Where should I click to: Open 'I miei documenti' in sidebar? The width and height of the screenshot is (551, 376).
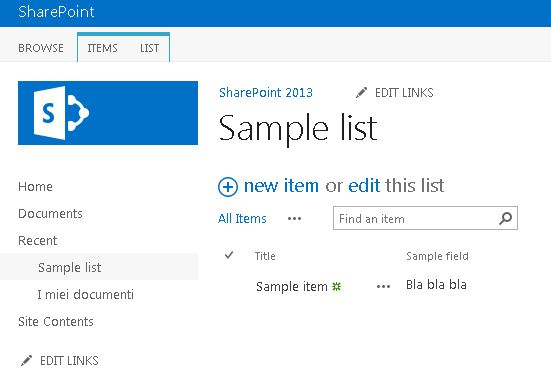click(x=85, y=294)
